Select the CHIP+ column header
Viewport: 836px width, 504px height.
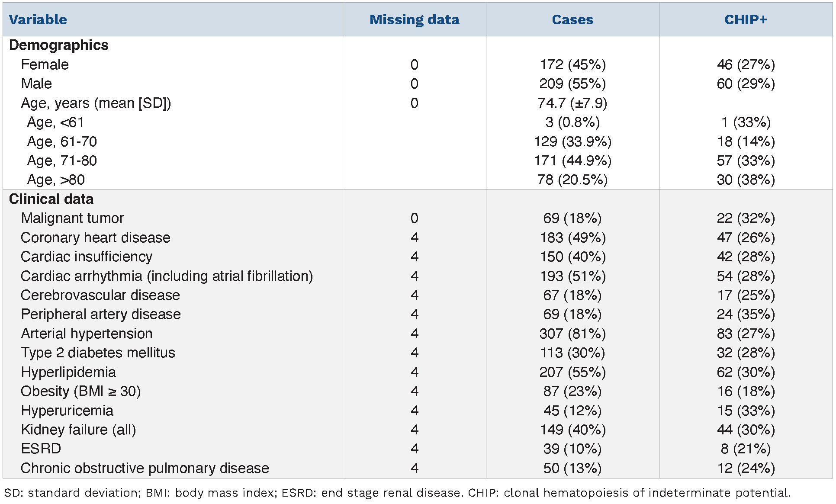745,19
